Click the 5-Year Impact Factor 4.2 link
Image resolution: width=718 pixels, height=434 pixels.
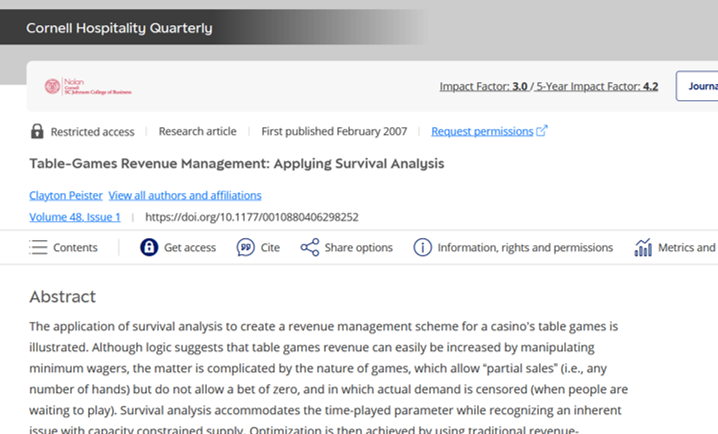597,86
